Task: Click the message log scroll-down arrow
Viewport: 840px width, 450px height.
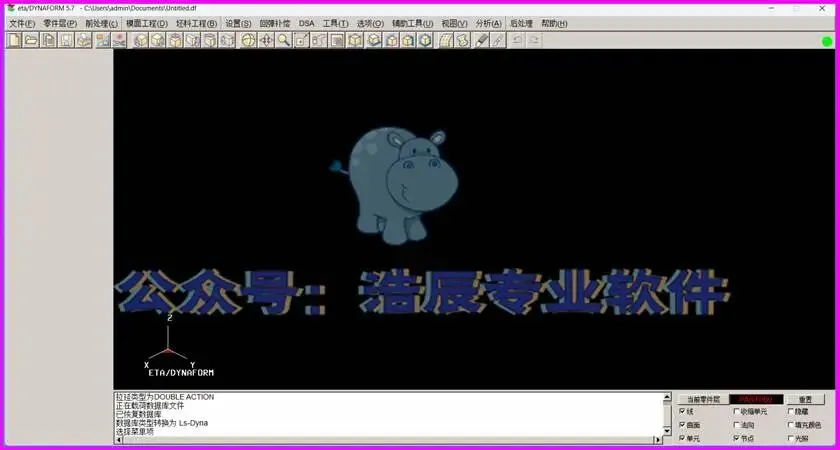Action: click(x=667, y=431)
